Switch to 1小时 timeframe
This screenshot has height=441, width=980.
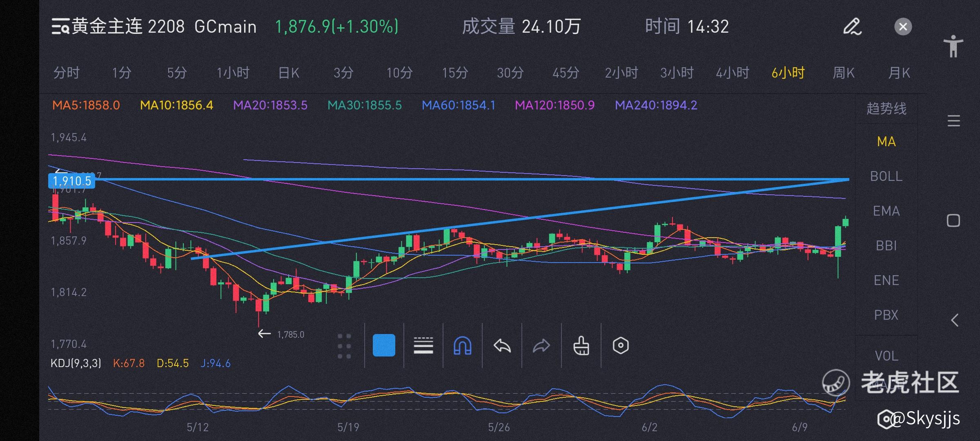(233, 73)
